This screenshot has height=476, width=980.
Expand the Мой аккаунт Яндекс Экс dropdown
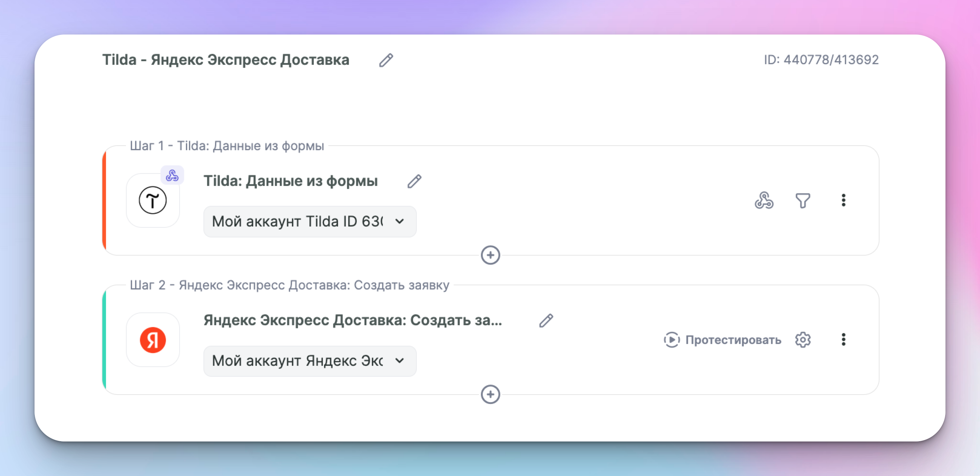point(310,361)
